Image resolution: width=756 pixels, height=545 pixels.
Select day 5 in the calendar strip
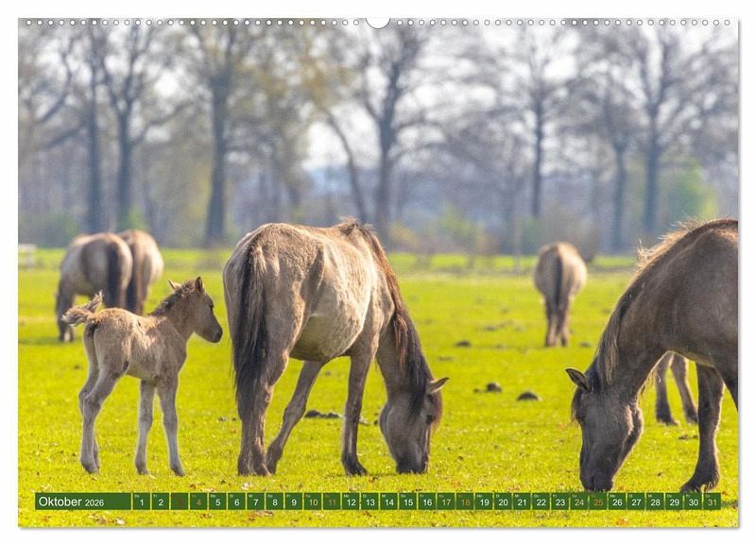click(217, 502)
